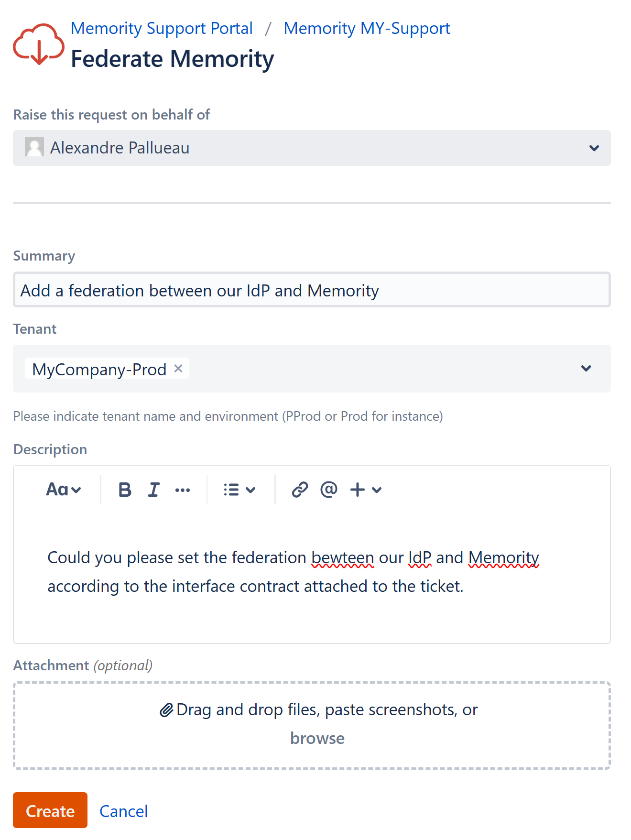Open the list options dropdown arrow
The width and height of the screenshot is (631, 840).
[x=250, y=490]
